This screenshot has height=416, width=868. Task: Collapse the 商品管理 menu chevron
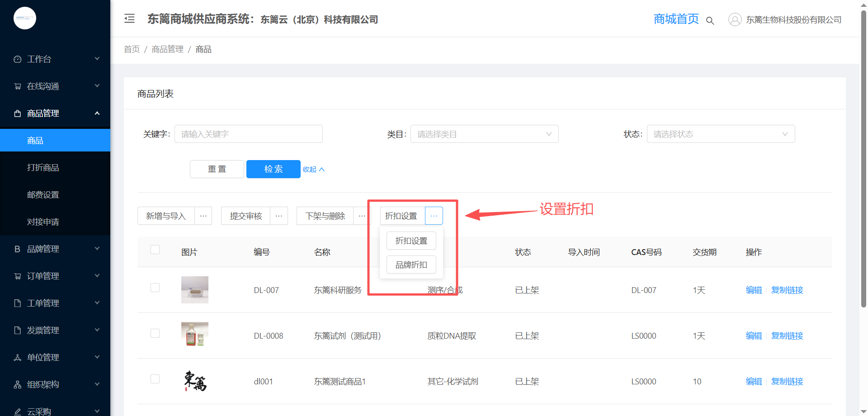(97, 113)
